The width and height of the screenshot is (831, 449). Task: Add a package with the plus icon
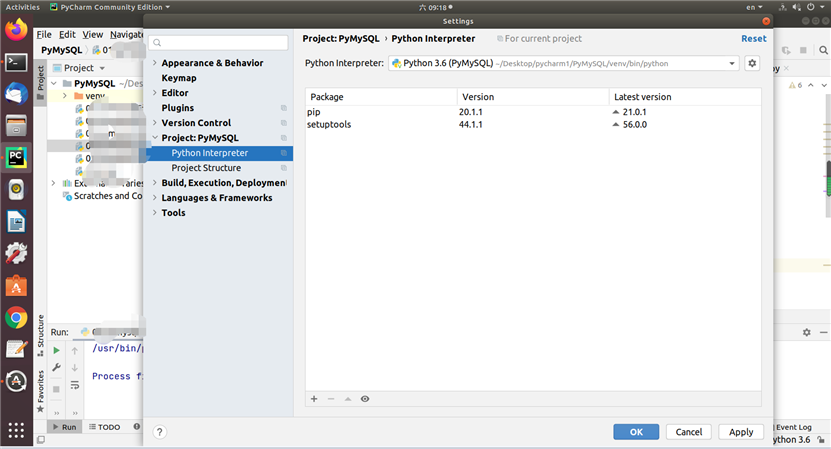pyautogui.click(x=314, y=399)
